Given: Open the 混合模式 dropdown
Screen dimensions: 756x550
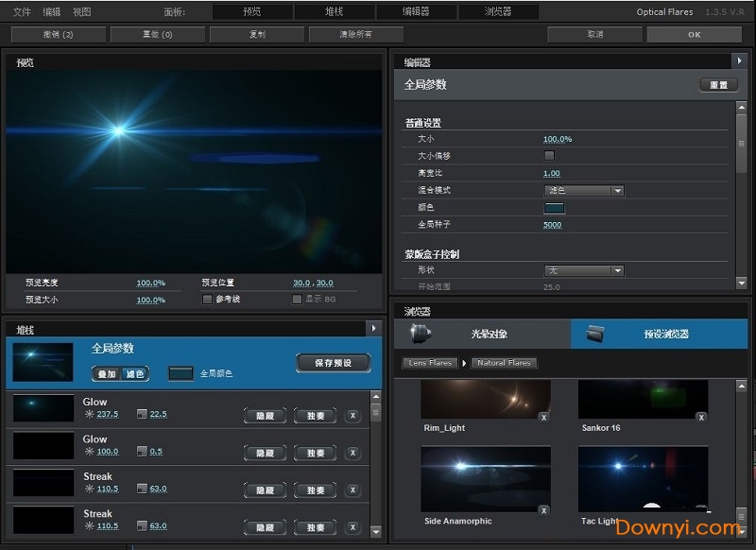Looking at the screenshot, I should point(584,190).
